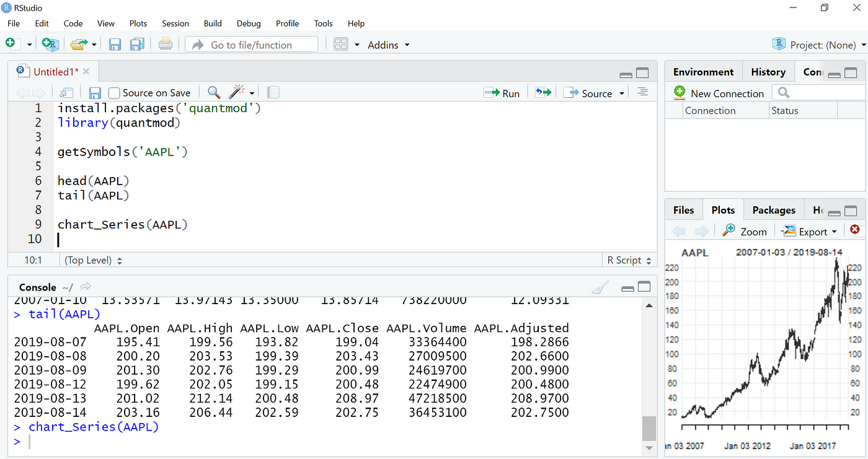Screen dimensions: 868x459
Task: Open the View menu
Action: [106, 24]
